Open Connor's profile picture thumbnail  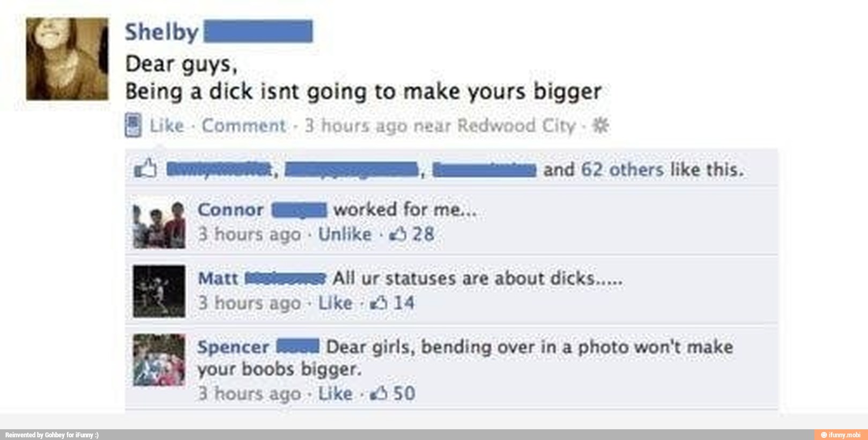(159, 224)
